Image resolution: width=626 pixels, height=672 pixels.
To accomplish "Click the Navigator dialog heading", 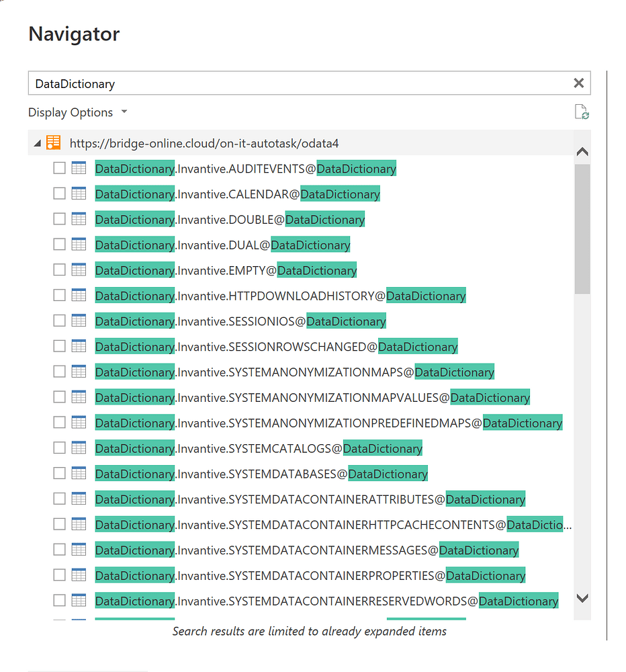I will [x=74, y=34].
